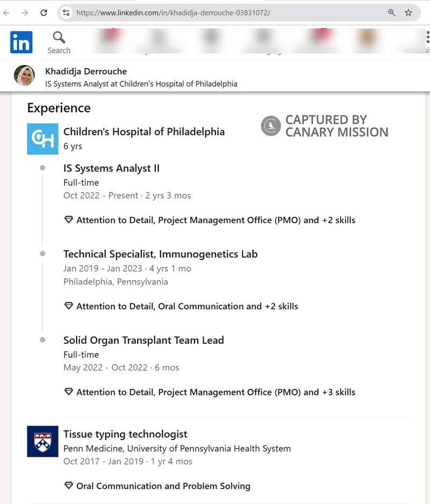Expand Technical Specialist skills with +2 skills
The width and height of the screenshot is (430, 504).
[181, 306]
